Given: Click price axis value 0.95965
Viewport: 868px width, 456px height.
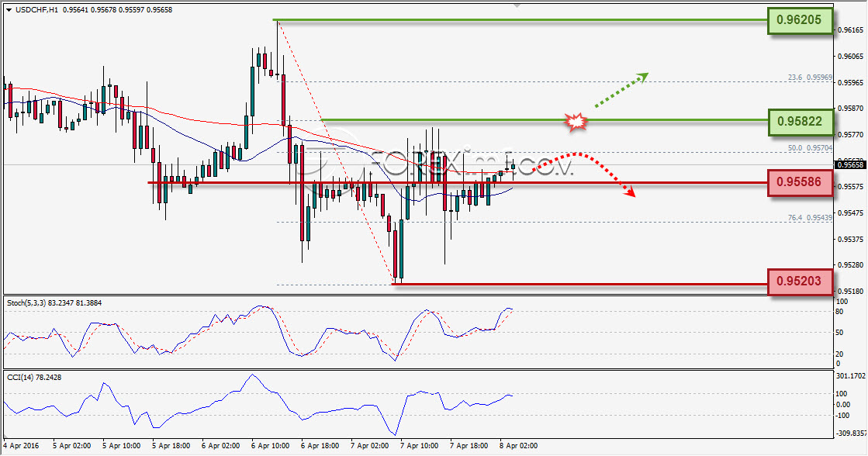Looking at the screenshot, I should 849,82.
